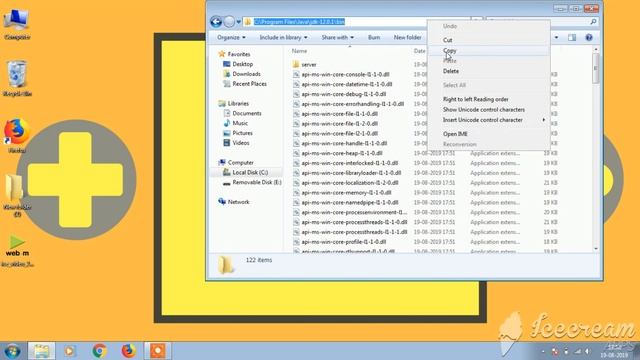Viewport: 640px width, 360px height.
Task: Launch Firefox from the taskbar
Action: (128, 351)
